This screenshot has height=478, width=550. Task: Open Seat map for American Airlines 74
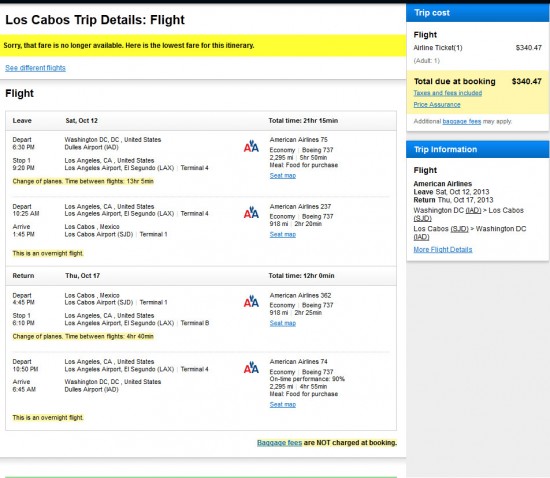[283, 404]
